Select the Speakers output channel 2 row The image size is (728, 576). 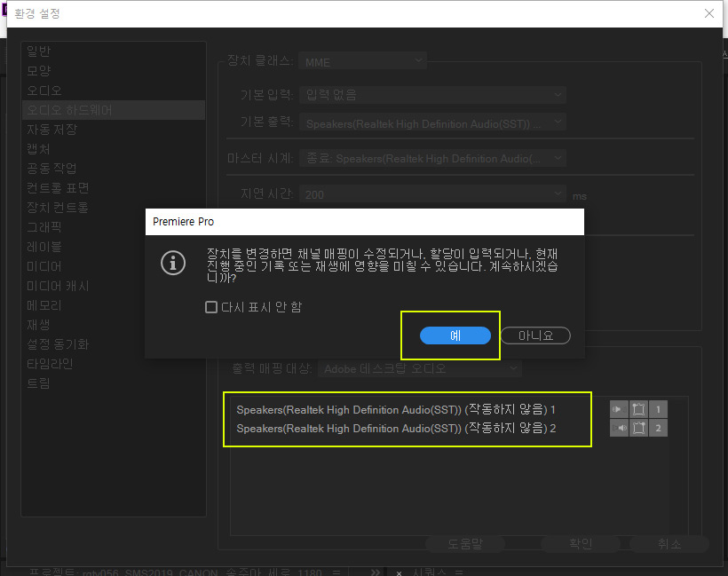click(x=396, y=428)
